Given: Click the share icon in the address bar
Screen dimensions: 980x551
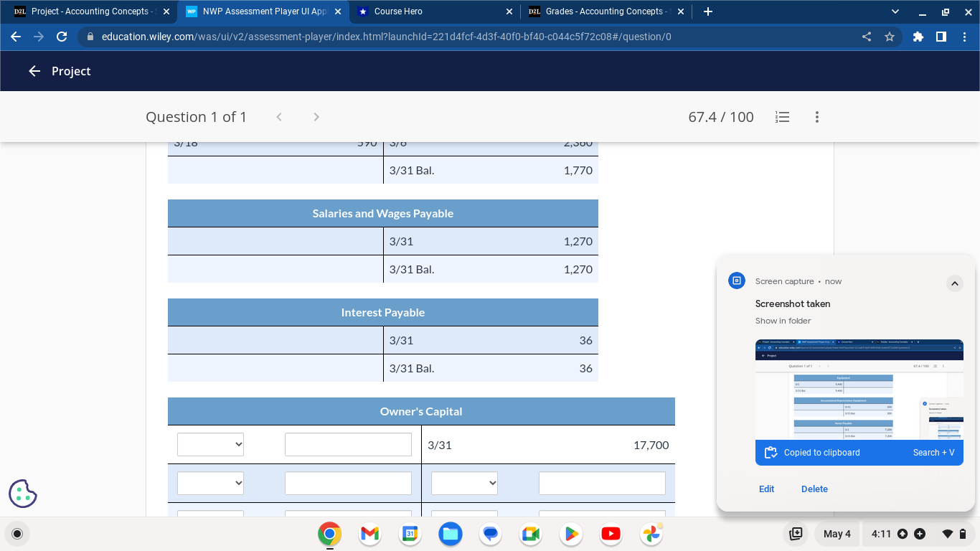Looking at the screenshot, I should click(x=866, y=37).
